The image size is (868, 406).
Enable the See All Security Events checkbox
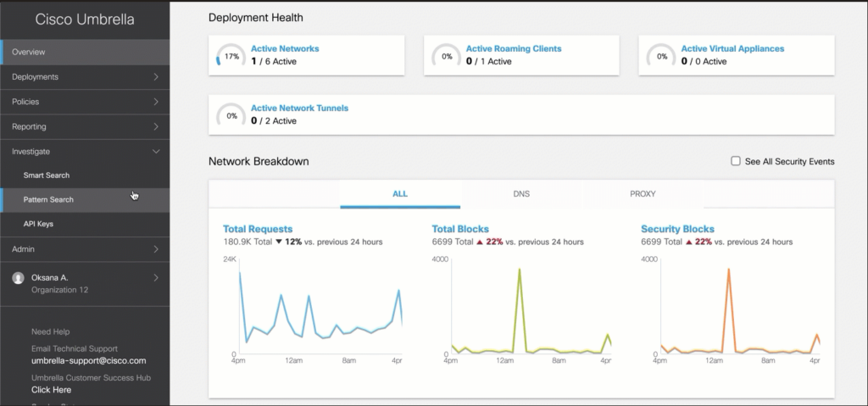tap(736, 161)
